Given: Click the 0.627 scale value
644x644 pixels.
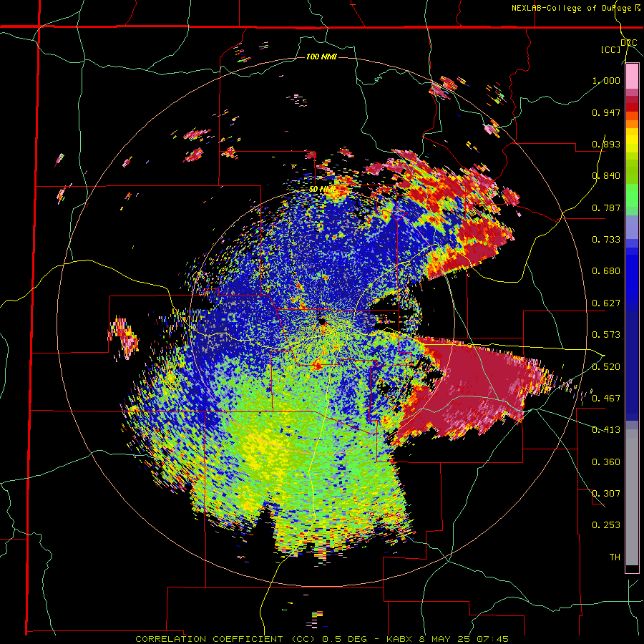Looking at the screenshot, I should (606, 303).
